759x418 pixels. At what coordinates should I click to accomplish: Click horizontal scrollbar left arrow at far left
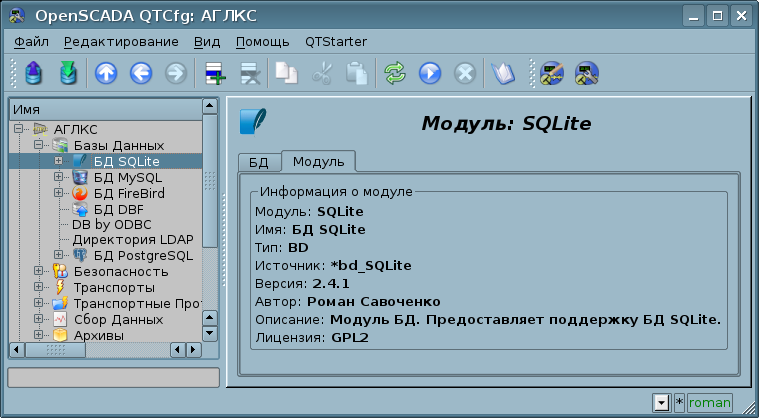pos(17,349)
